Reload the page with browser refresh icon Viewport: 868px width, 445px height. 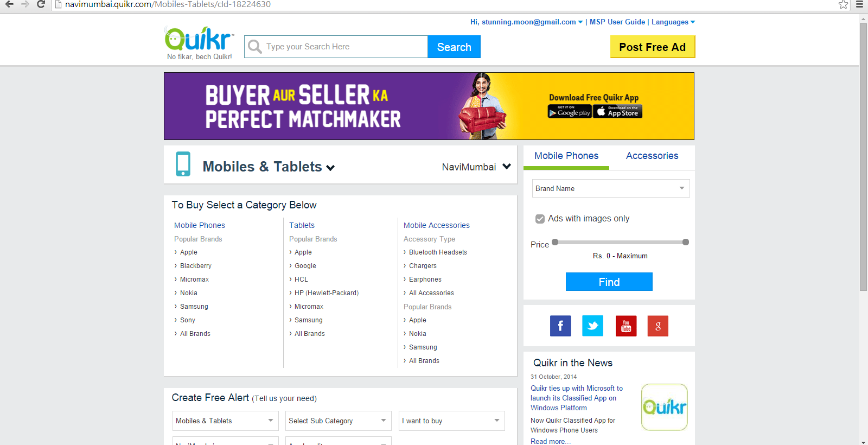(41, 4)
